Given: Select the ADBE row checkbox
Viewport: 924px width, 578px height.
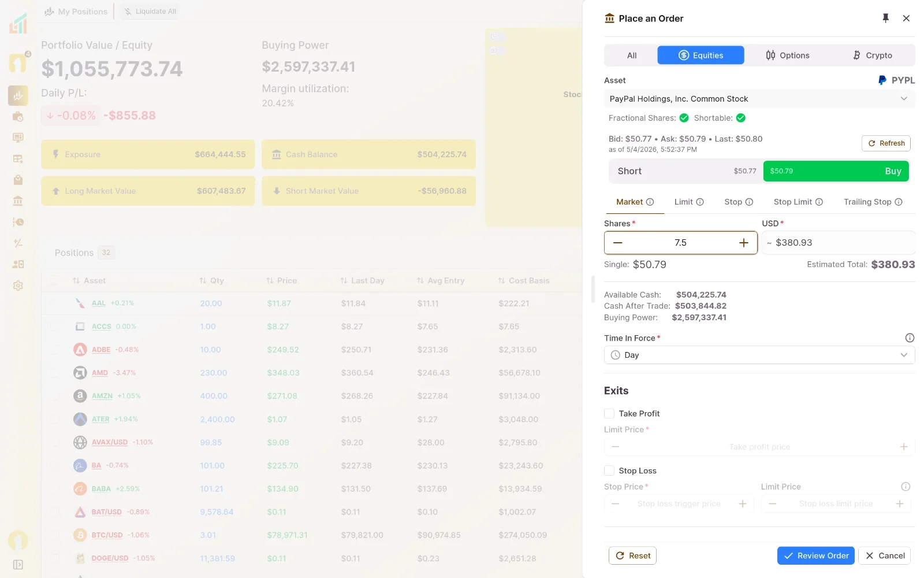Looking at the screenshot, I should 55,350.
